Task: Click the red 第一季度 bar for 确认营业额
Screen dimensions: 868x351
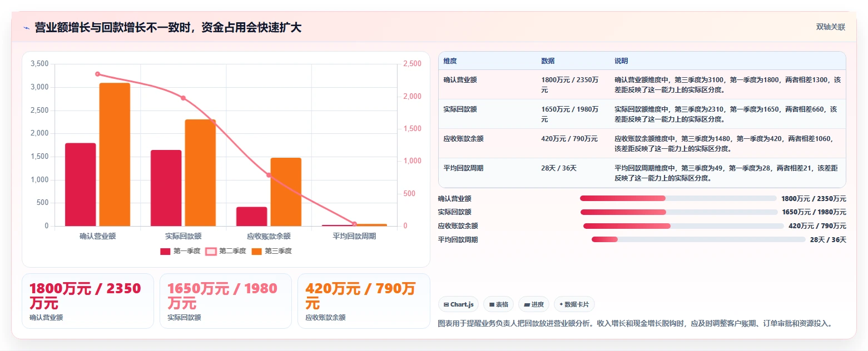Action: (x=81, y=184)
